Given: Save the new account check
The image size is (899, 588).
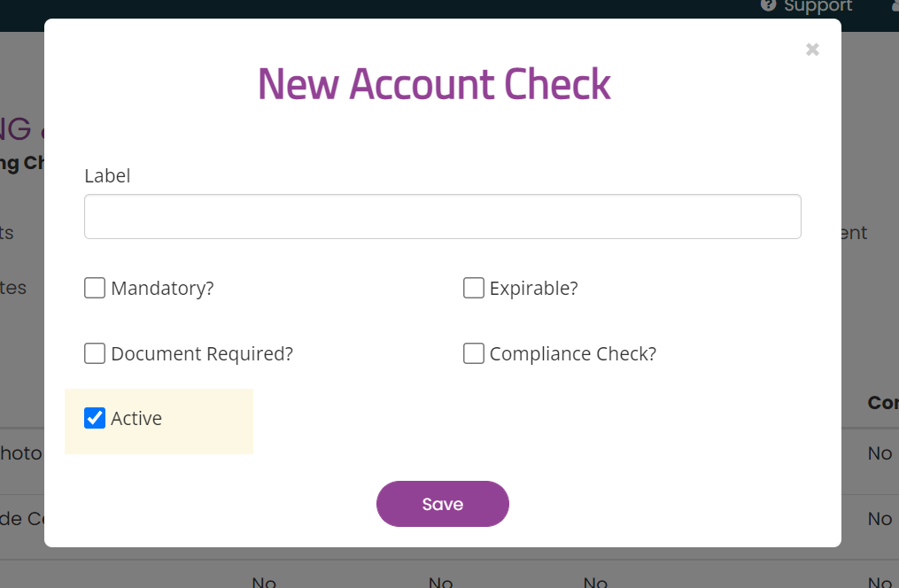Looking at the screenshot, I should [x=443, y=504].
